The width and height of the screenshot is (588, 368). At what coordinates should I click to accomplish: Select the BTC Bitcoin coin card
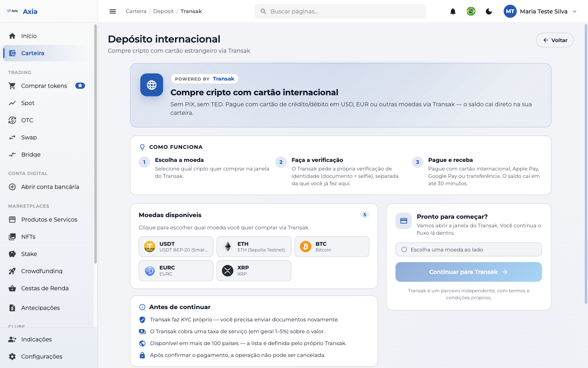[x=332, y=247]
